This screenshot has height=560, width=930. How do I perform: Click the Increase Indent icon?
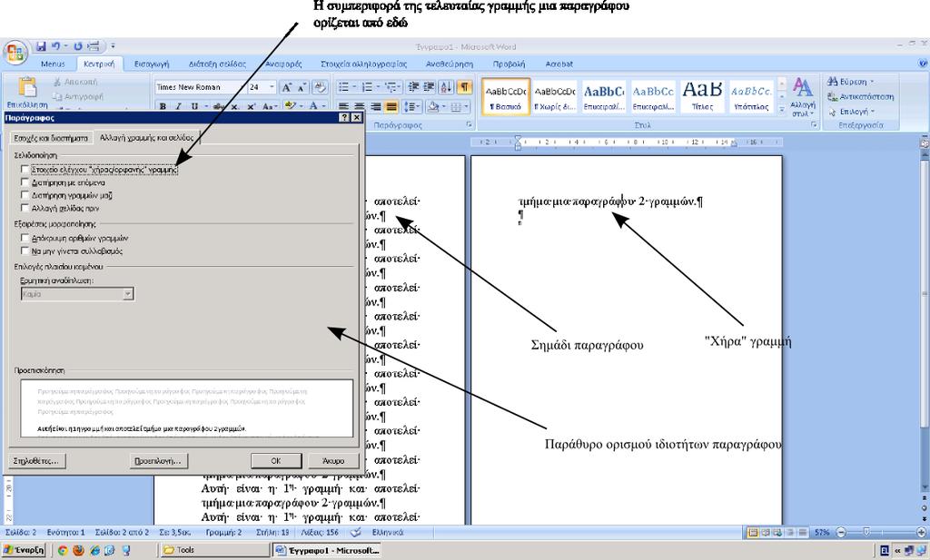(x=429, y=87)
